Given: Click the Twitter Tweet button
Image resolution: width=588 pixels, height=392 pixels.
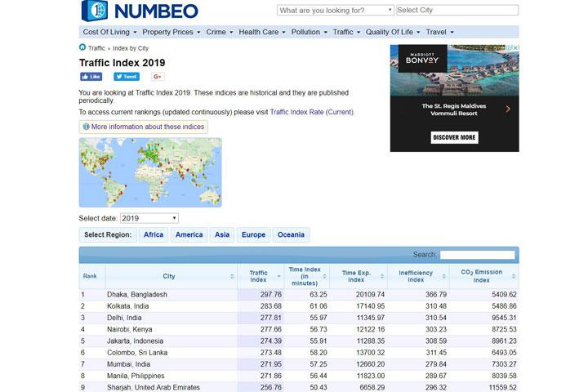Looking at the screenshot, I should pyautogui.click(x=127, y=77).
